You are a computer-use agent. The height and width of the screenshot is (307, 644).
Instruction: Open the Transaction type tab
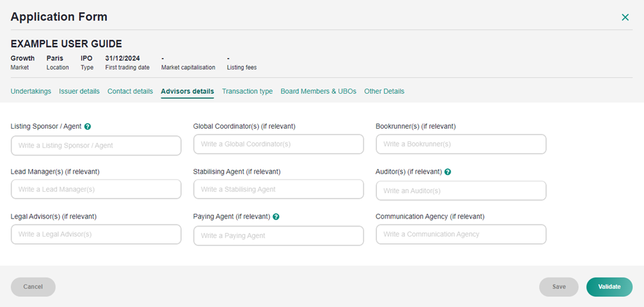click(x=247, y=91)
